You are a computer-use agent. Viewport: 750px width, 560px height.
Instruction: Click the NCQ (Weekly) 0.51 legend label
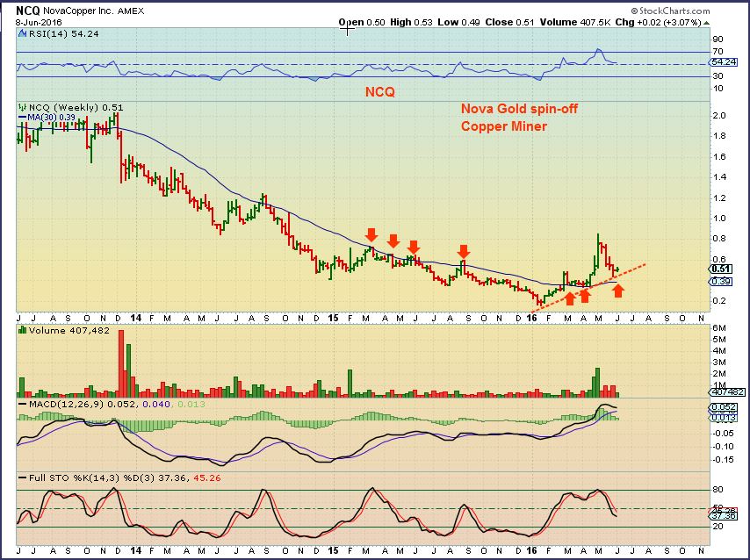76,108
